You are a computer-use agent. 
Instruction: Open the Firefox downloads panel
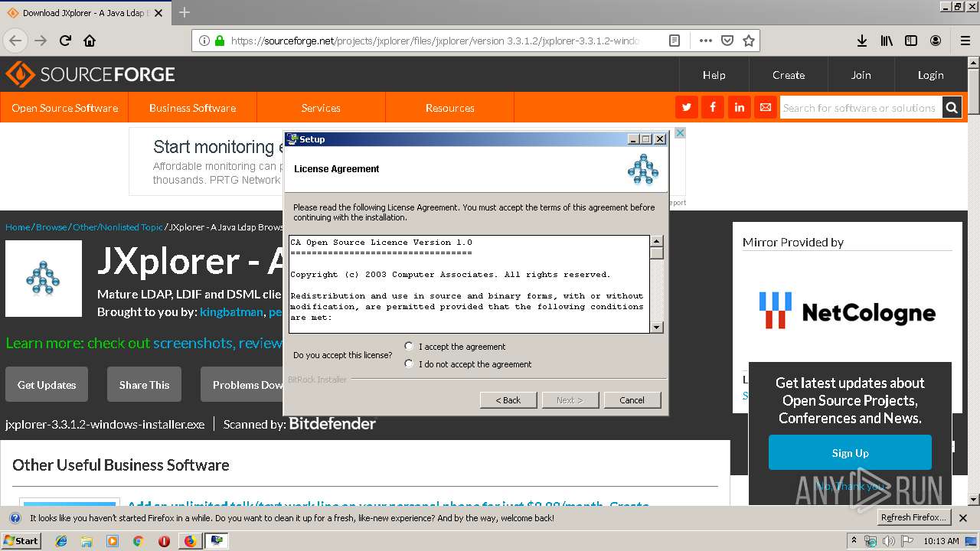tap(862, 41)
